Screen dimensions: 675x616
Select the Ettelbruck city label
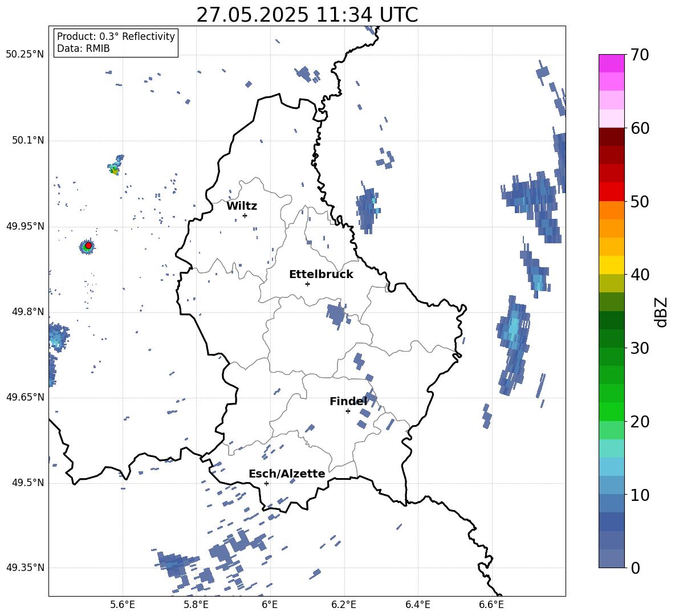(321, 275)
